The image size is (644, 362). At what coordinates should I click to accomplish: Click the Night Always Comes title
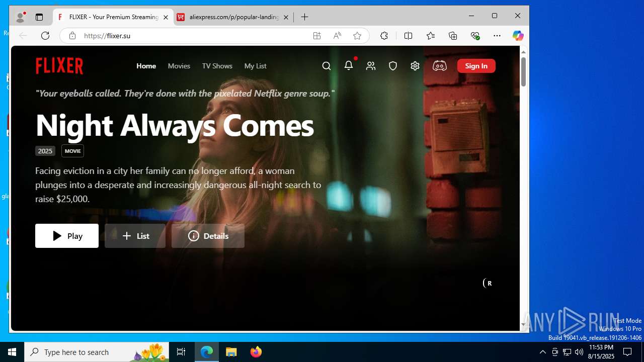pyautogui.click(x=175, y=125)
